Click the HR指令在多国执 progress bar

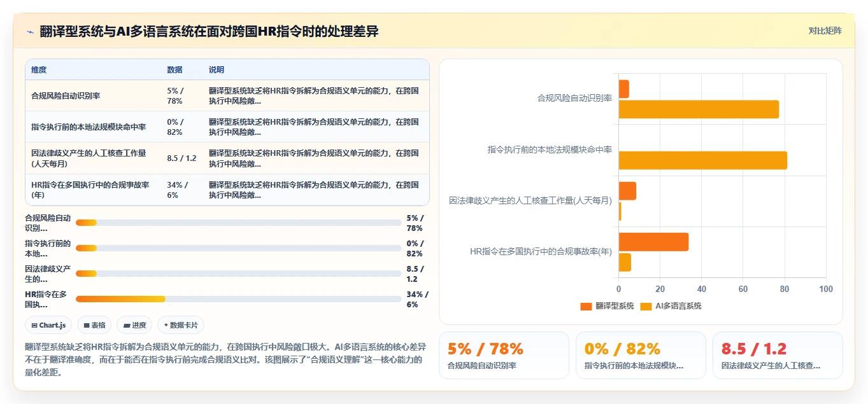click(x=238, y=299)
